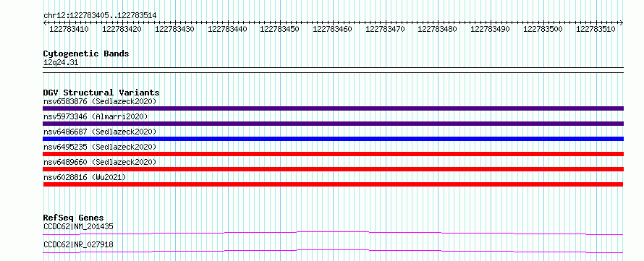This screenshot has width=644, height=261.
Task: Click ruler position 122783450
Action: [x=280, y=29]
